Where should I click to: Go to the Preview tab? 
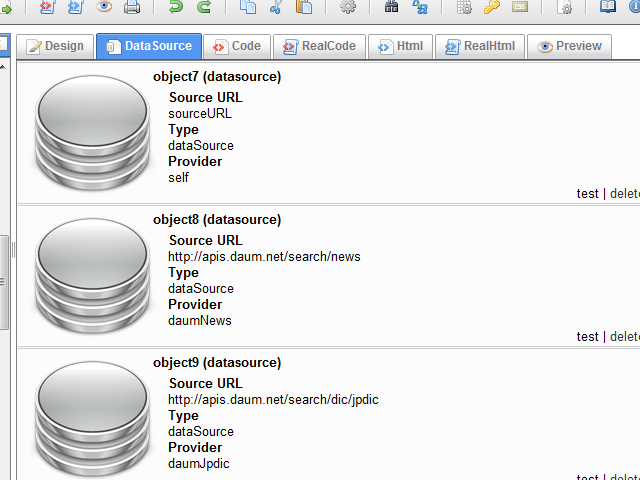pyautogui.click(x=569, y=46)
